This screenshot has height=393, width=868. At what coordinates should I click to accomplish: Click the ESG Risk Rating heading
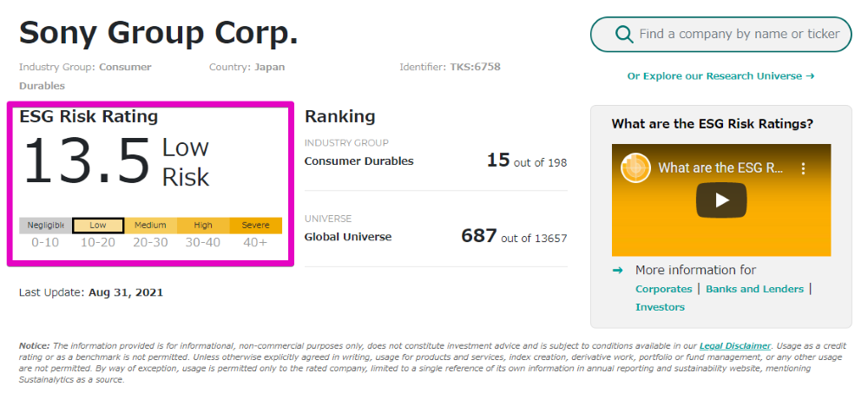tap(89, 117)
